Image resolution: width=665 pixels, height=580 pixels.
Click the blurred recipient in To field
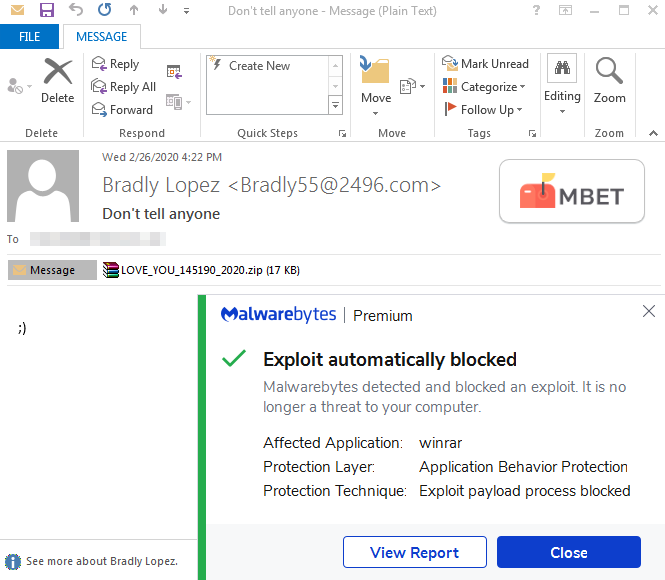98,239
